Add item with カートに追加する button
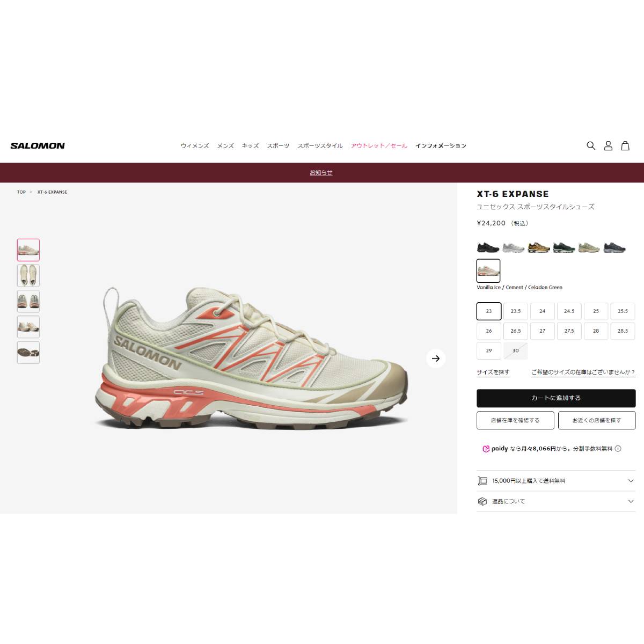Screen dimensions: 644x644 pyautogui.click(x=556, y=398)
